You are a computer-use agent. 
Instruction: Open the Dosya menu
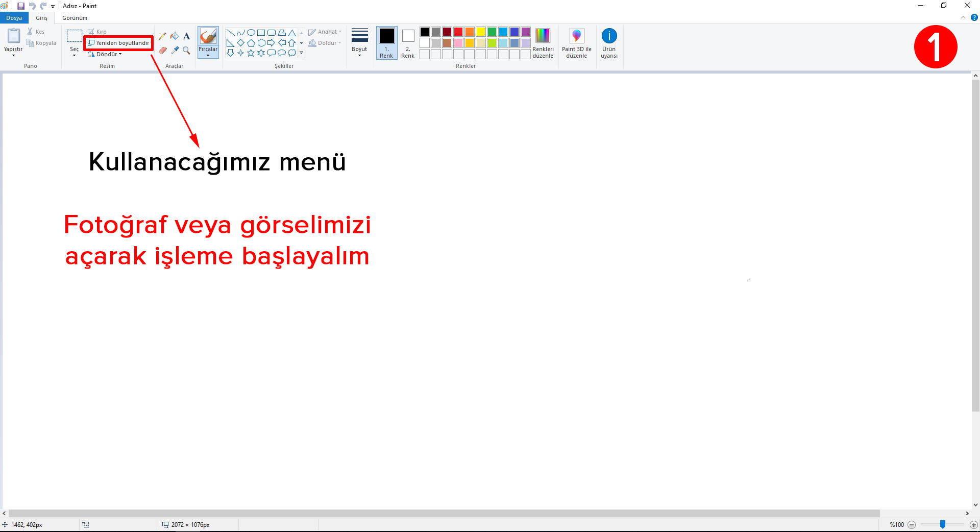point(14,18)
